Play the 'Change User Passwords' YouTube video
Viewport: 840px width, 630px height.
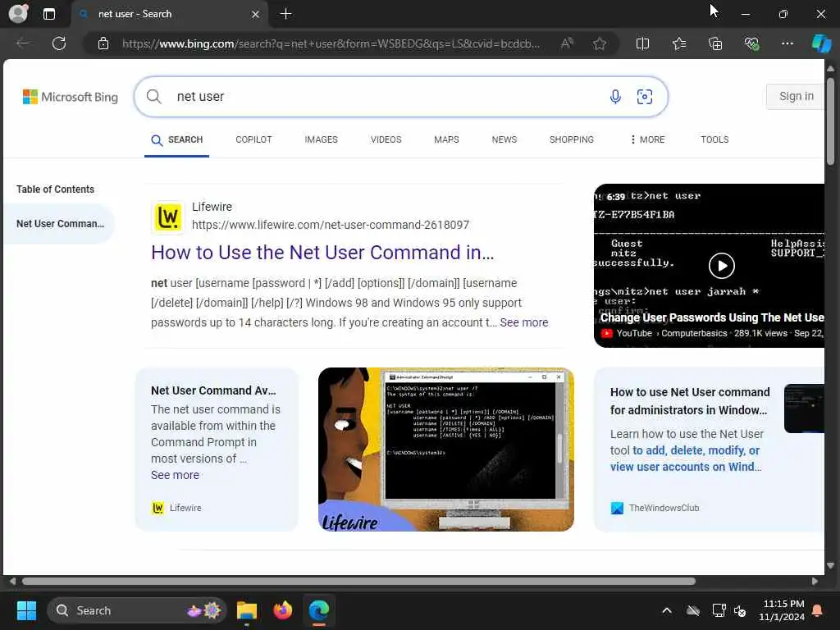click(721, 265)
